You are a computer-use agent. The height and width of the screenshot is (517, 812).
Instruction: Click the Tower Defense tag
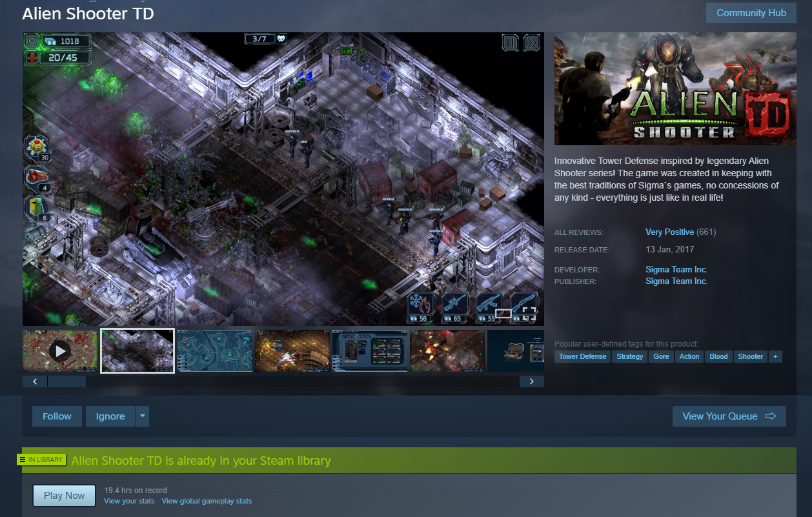pyautogui.click(x=582, y=356)
